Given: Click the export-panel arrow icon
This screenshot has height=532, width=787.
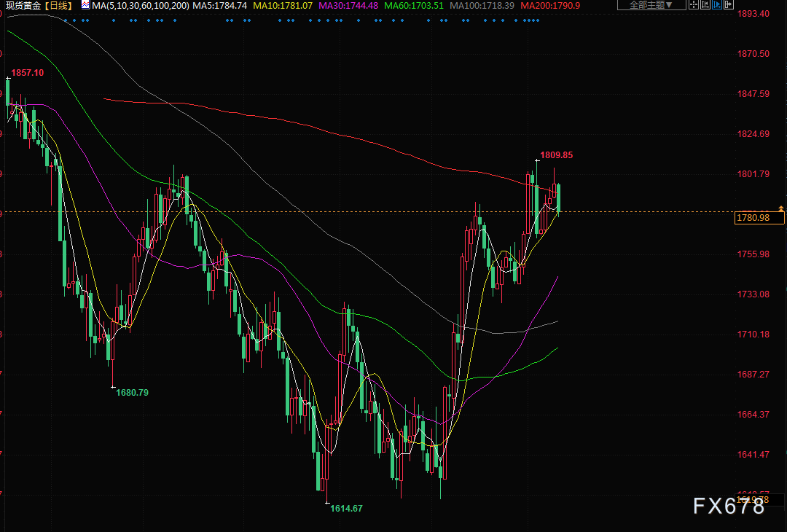Looking at the screenshot, I should 728,5.
